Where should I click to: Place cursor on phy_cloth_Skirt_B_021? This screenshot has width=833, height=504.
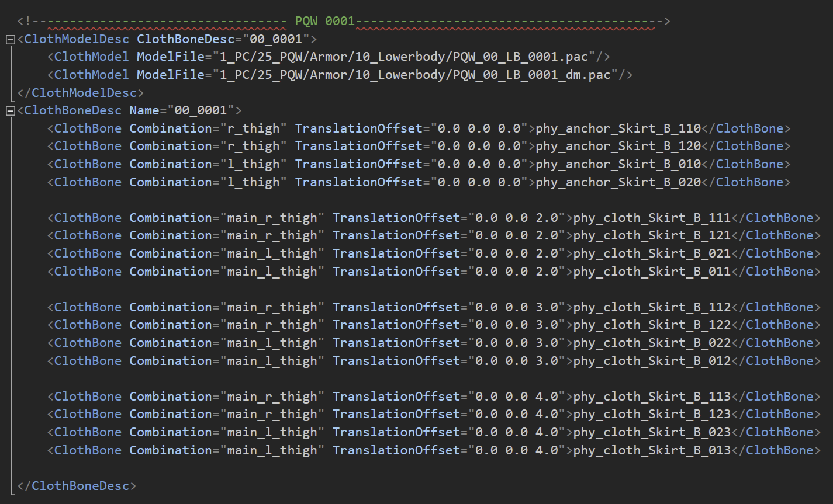pos(652,253)
